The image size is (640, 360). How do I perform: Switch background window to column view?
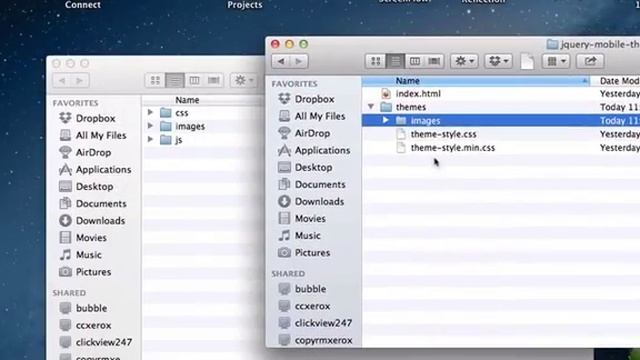(x=194, y=80)
